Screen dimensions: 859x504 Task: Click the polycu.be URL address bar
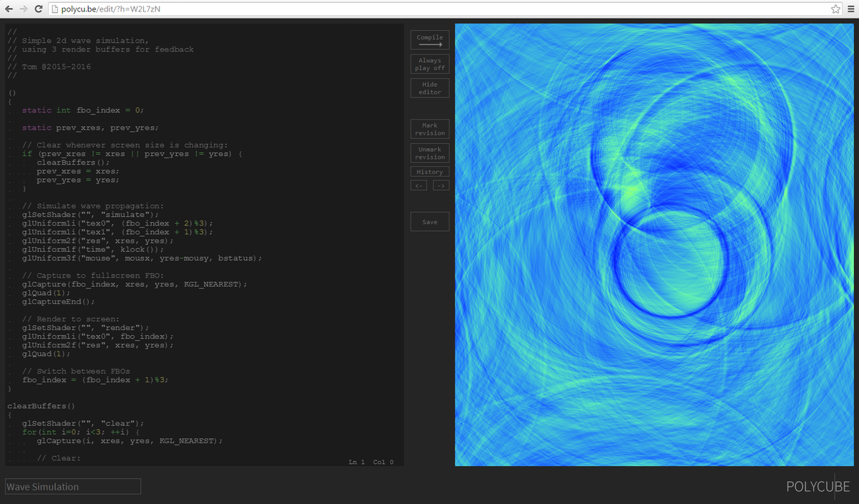coord(444,8)
